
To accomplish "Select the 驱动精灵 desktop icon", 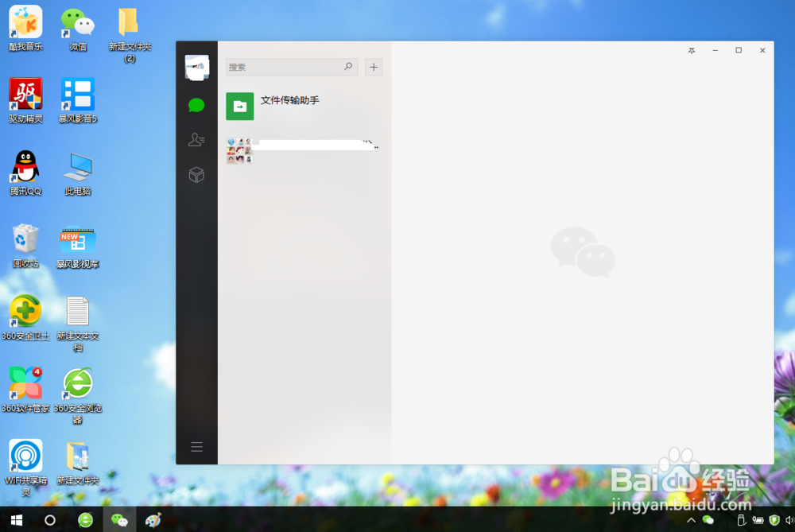I will [25, 100].
